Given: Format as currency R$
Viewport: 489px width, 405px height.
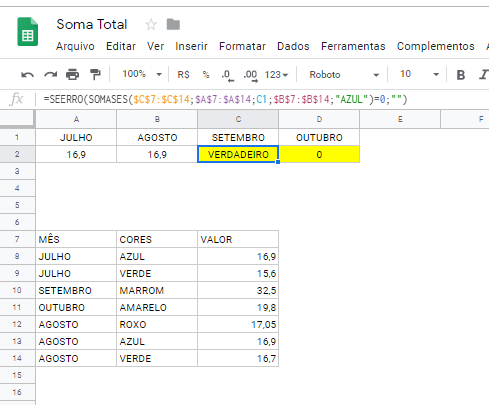Looking at the screenshot, I should click(183, 75).
